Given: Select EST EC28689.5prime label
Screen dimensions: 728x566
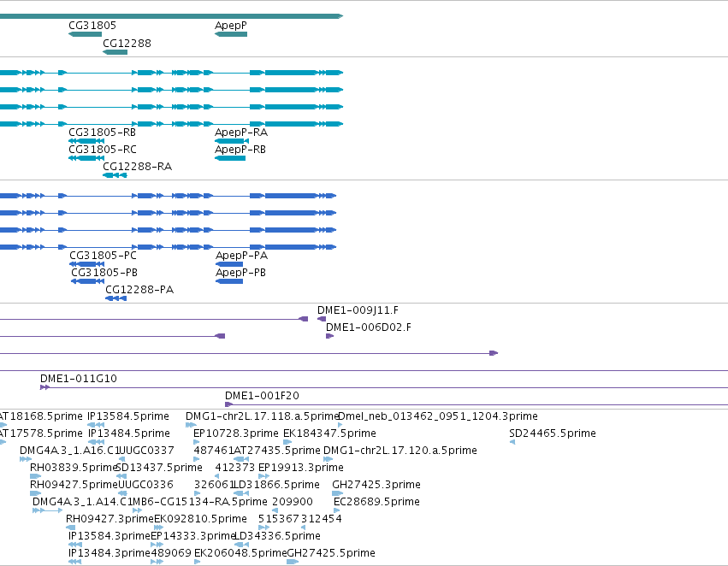Looking at the screenshot, I should 376,502.
